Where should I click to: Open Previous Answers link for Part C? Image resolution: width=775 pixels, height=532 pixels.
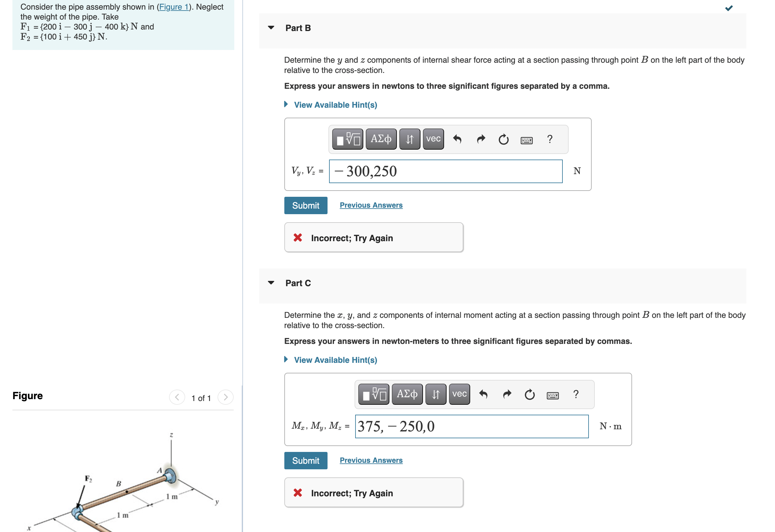[371, 460]
